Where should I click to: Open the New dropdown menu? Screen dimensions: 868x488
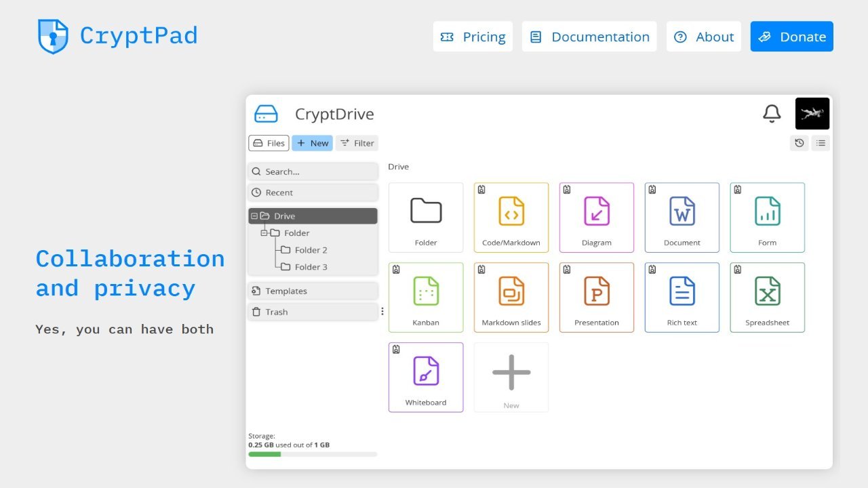point(312,143)
